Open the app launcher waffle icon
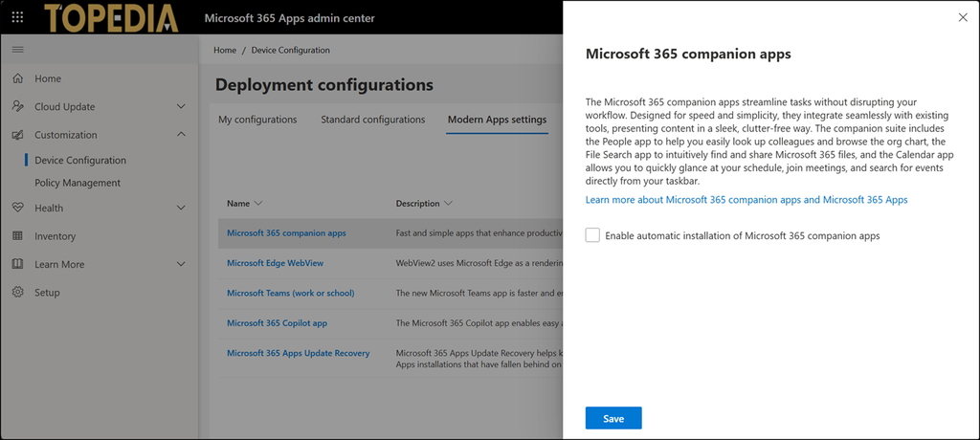 (17, 17)
